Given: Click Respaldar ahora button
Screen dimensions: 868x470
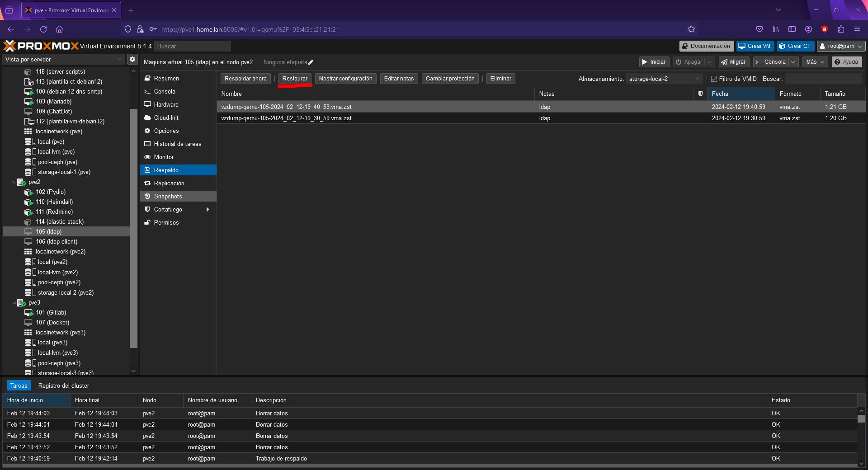Looking at the screenshot, I should click(x=245, y=79).
